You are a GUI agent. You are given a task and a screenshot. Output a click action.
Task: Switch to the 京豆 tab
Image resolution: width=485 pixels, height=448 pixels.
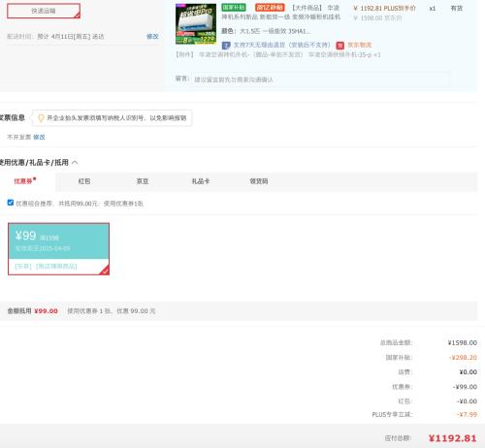click(x=143, y=181)
